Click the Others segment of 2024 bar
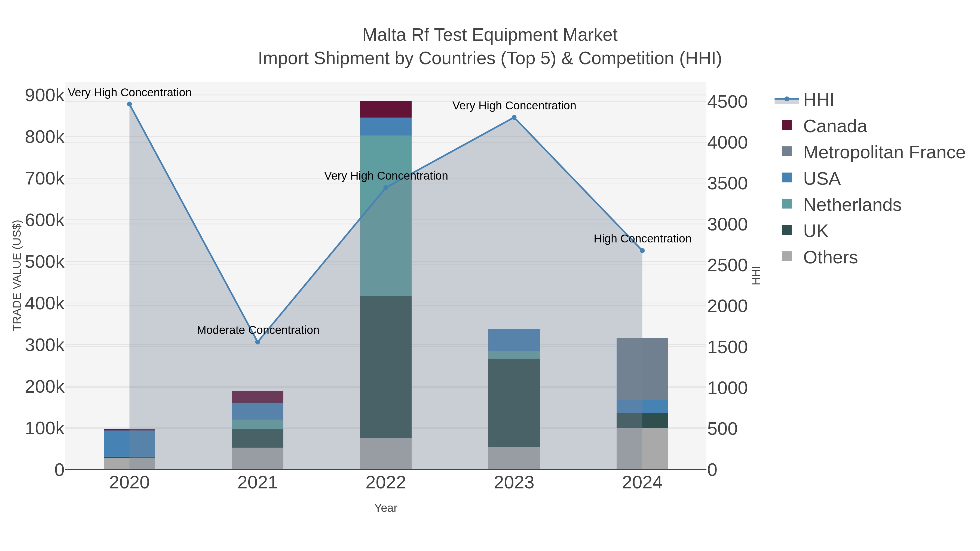The width and height of the screenshot is (980, 551). (642, 449)
